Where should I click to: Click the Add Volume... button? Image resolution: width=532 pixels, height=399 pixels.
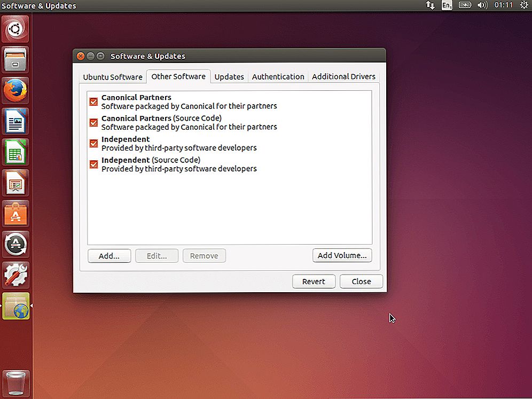click(x=342, y=255)
